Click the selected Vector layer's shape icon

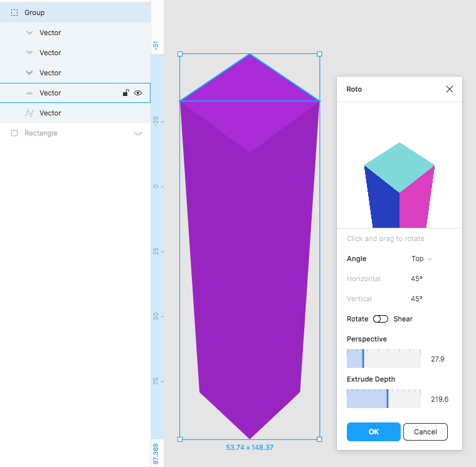tap(29, 93)
